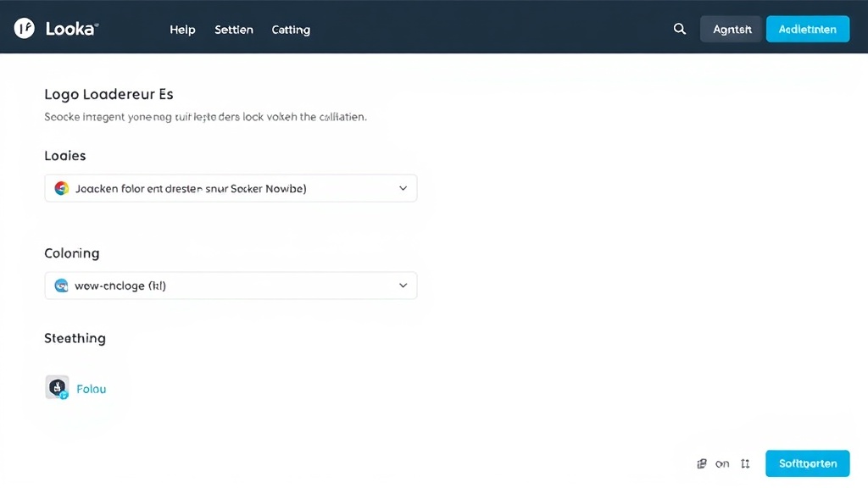The width and height of the screenshot is (868, 488).
Task: Click the multicolor icon in the Loaies dropdown
Action: click(x=61, y=188)
